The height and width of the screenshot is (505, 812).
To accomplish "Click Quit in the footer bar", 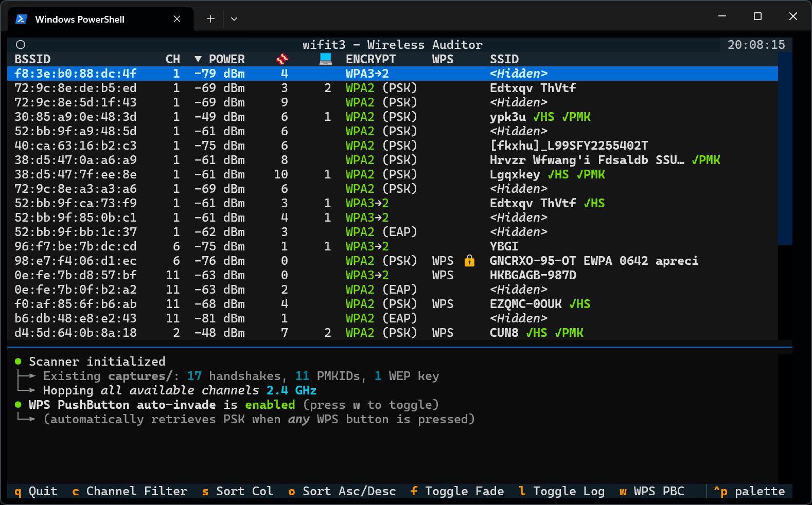I will (36, 491).
